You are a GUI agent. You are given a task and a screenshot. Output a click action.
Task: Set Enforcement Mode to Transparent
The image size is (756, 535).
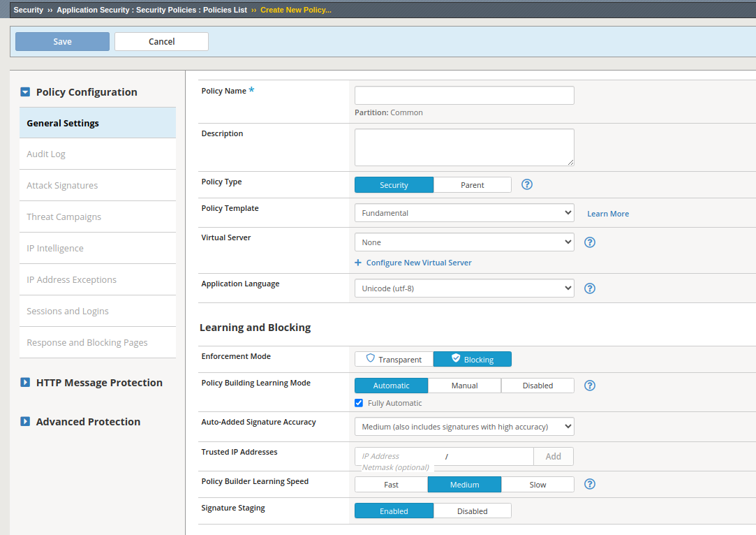click(394, 360)
